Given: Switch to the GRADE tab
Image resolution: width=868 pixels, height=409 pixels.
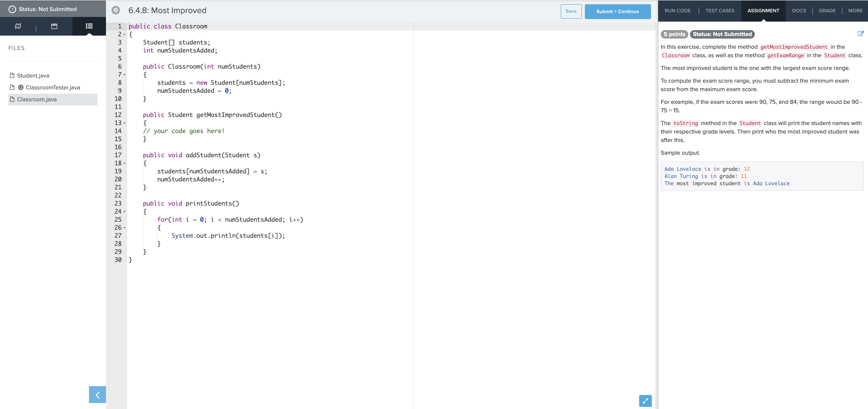Looking at the screenshot, I should coord(827,10).
